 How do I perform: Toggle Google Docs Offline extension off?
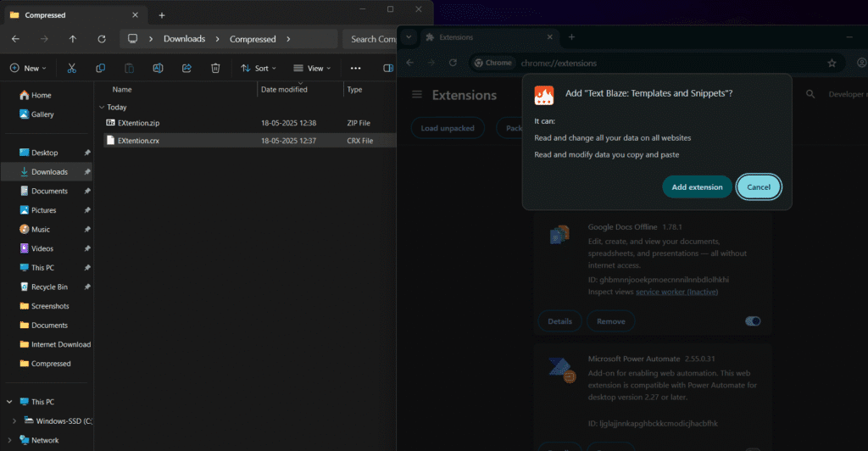[753, 321]
